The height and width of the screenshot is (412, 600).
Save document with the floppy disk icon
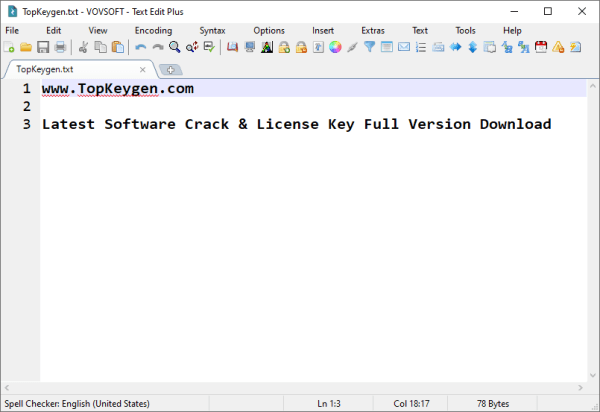pyautogui.click(x=43, y=47)
